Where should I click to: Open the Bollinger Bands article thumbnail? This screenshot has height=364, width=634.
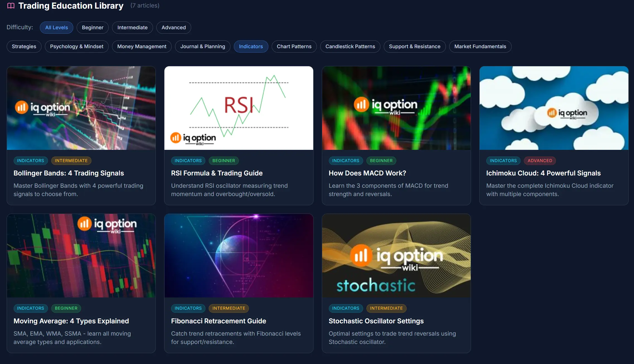81,108
